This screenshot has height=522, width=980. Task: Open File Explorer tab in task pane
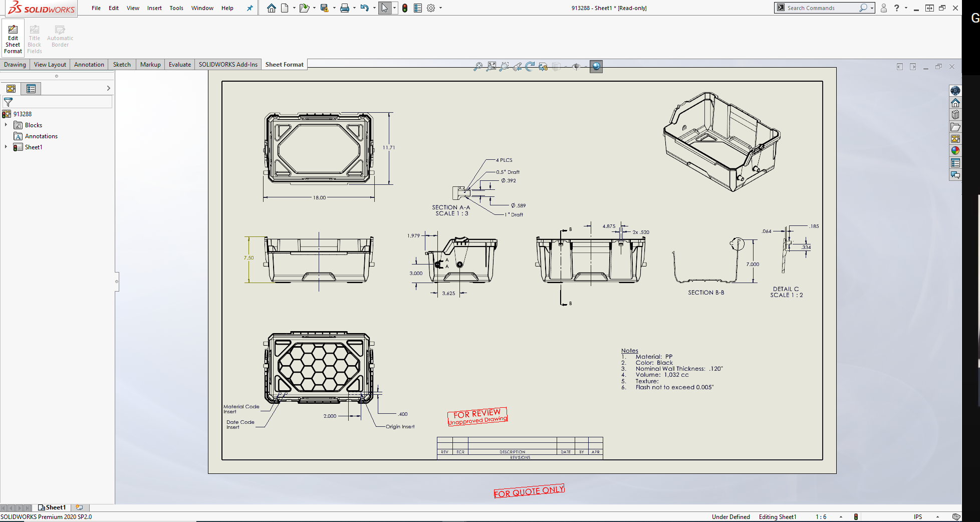click(955, 127)
